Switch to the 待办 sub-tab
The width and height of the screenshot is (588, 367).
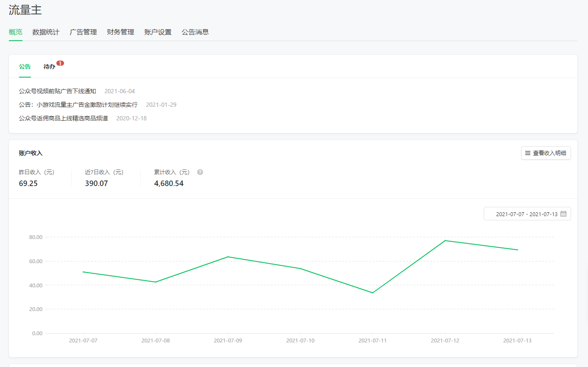[x=49, y=67]
